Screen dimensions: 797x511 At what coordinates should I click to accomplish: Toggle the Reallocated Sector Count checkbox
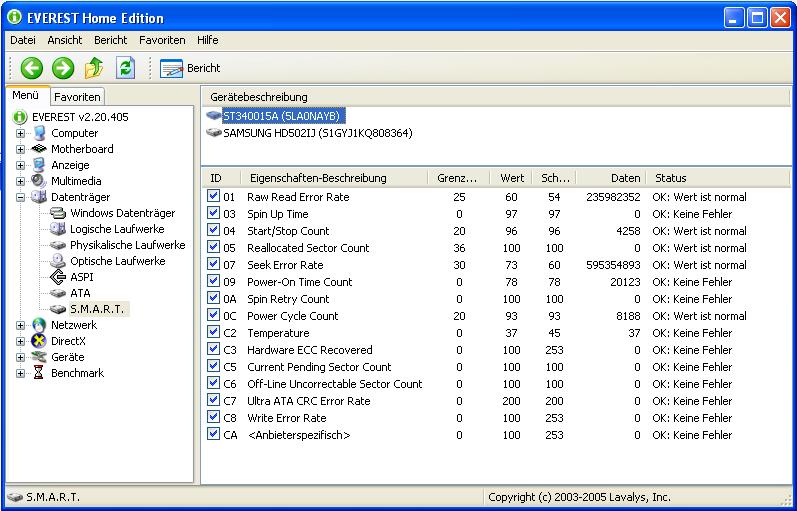point(213,247)
